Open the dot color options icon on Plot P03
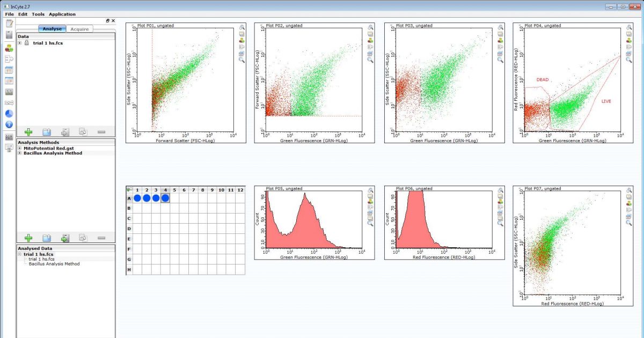Viewport: 644px width, 338px height. coord(500,40)
